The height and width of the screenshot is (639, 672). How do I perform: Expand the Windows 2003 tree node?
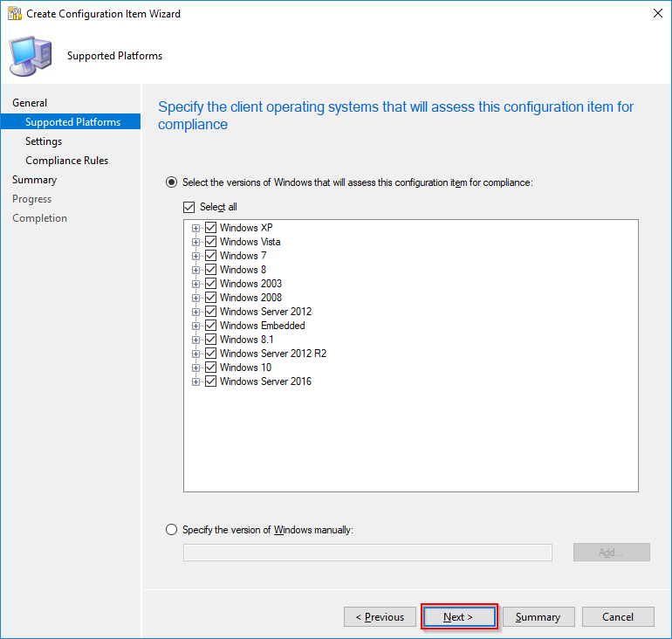pos(195,284)
